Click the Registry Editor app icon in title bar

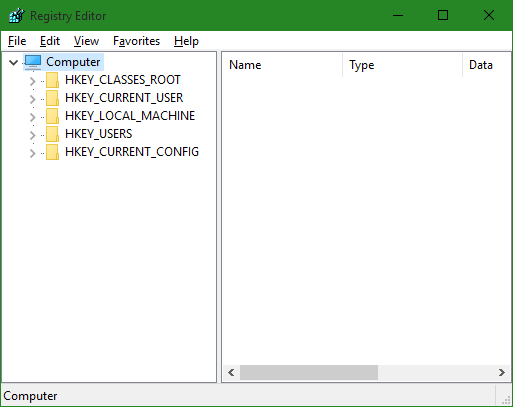pos(16,15)
